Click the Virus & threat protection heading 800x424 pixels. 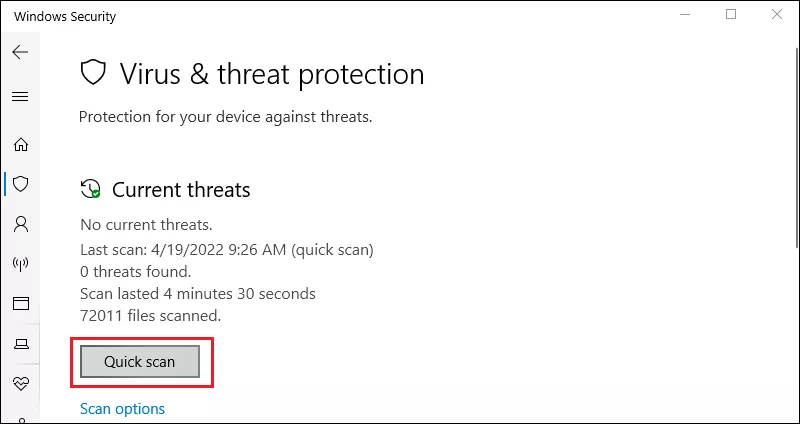point(272,73)
